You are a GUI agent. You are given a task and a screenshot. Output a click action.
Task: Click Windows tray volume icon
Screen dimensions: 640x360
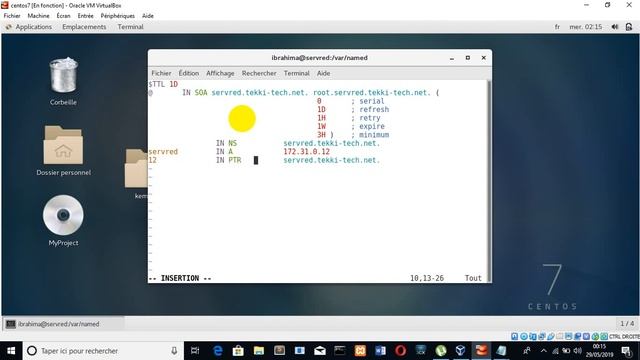(x=577, y=351)
